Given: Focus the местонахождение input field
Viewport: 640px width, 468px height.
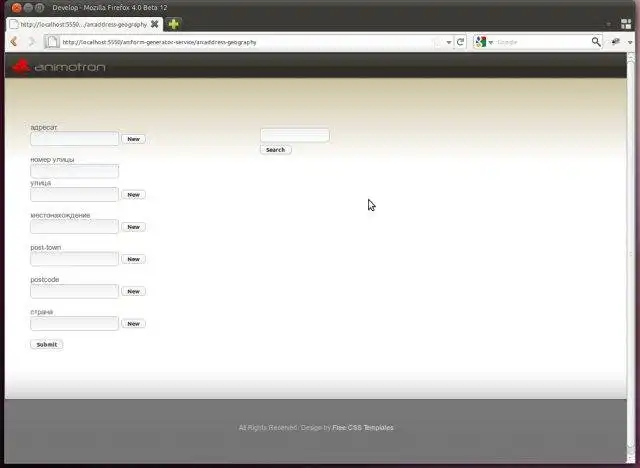Looking at the screenshot, I should click(74, 226).
